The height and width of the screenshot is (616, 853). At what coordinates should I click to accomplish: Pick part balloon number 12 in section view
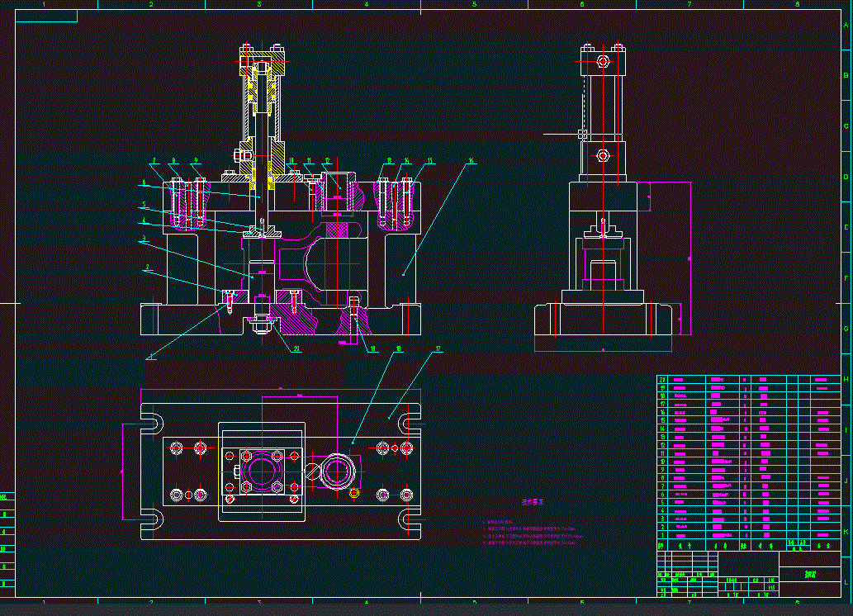(x=328, y=160)
